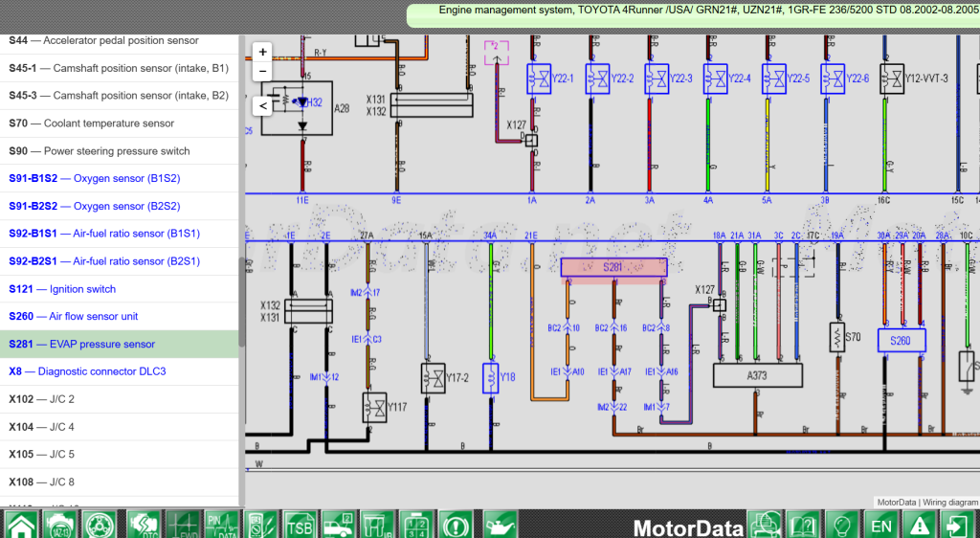Image resolution: width=980 pixels, height=538 pixels.
Task: Click the H32 indicator LED symbol
Action: (x=303, y=101)
